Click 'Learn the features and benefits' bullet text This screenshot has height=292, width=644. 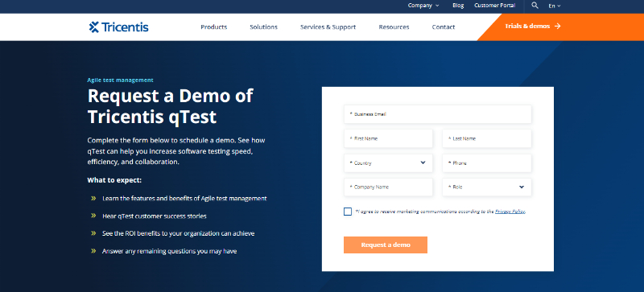pyautogui.click(x=184, y=199)
